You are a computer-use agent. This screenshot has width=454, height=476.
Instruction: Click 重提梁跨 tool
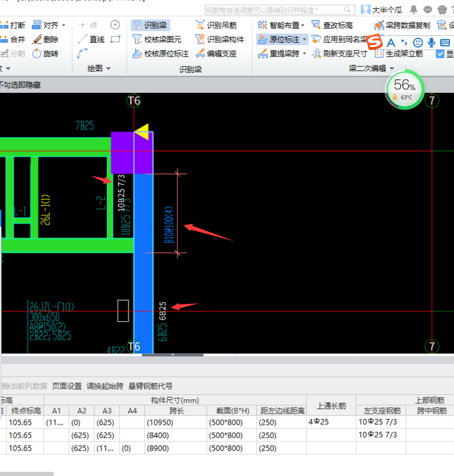coord(279,54)
